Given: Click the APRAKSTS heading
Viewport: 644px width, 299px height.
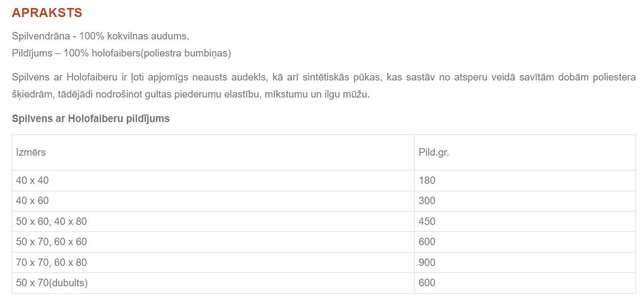Looking at the screenshot, I should (47, 13).
